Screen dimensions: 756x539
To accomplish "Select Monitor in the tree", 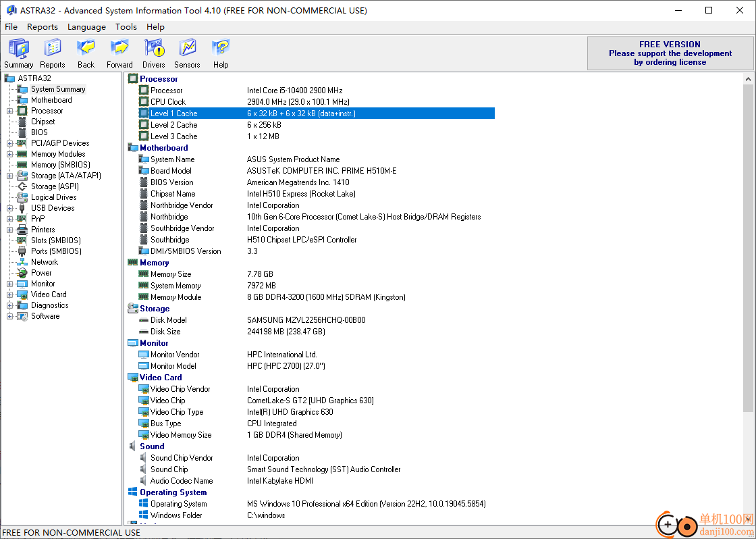I will tap(43, 284).
